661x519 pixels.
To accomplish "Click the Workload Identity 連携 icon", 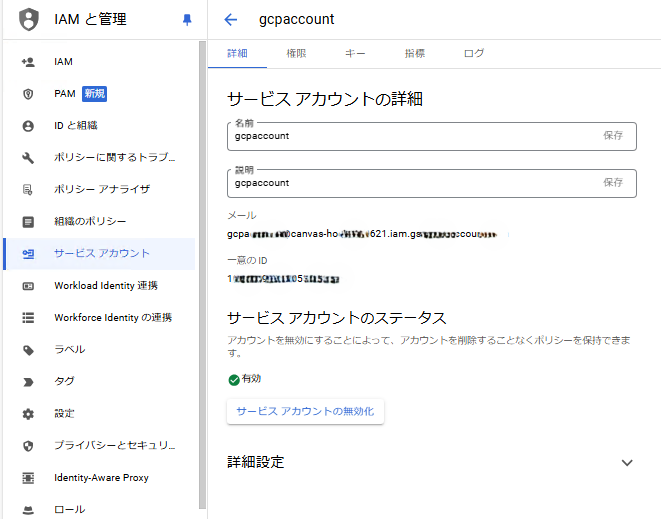I will pos(28,286).
